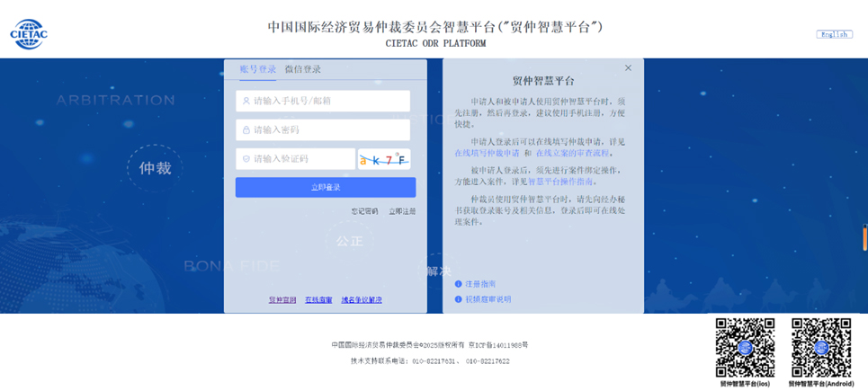The height and width of the screenshot is (391, 868).
Task: Open the 在线庭审 link
Action: point(318,300)
